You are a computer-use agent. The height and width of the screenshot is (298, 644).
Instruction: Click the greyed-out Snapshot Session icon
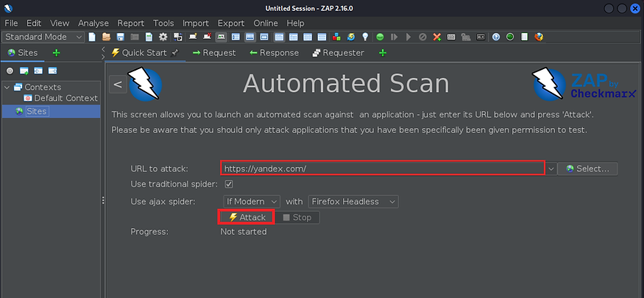point(135,37)
